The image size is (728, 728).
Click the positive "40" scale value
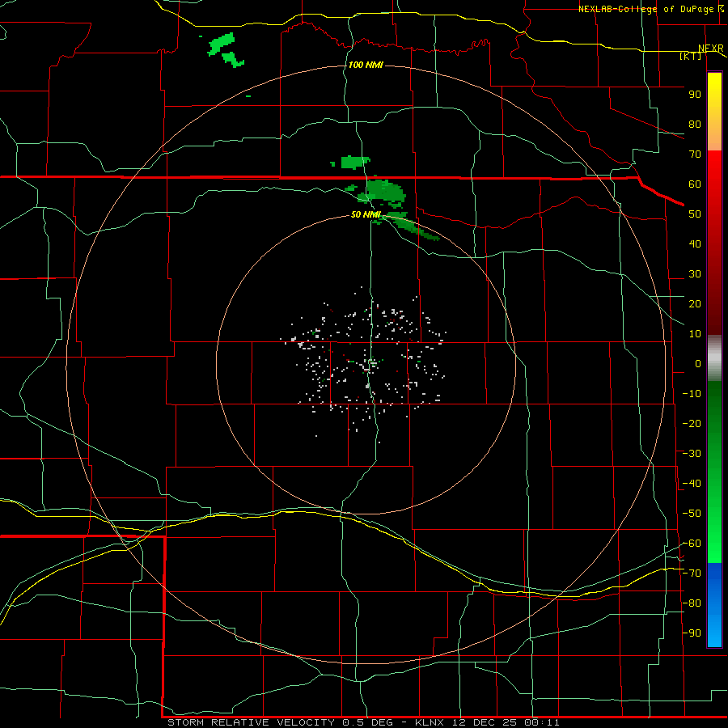pyautogui.click(x=695, y=244)
